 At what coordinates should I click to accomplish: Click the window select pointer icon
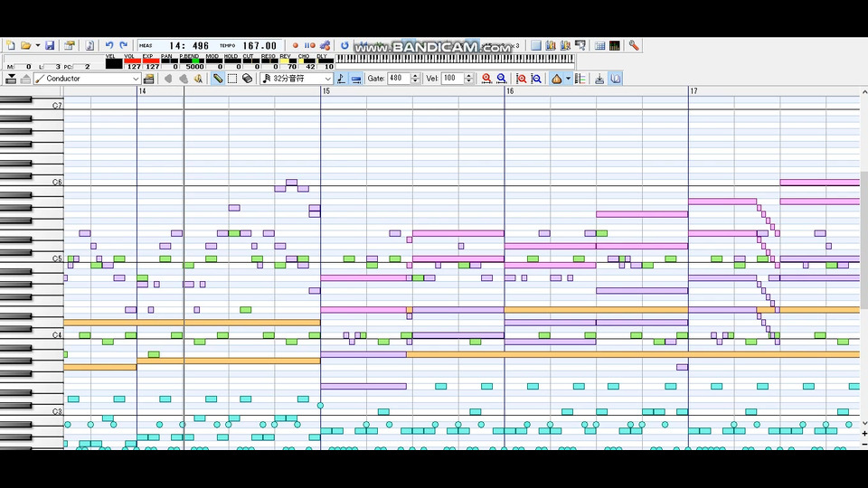pyautogui.click(x=580, y=45)
